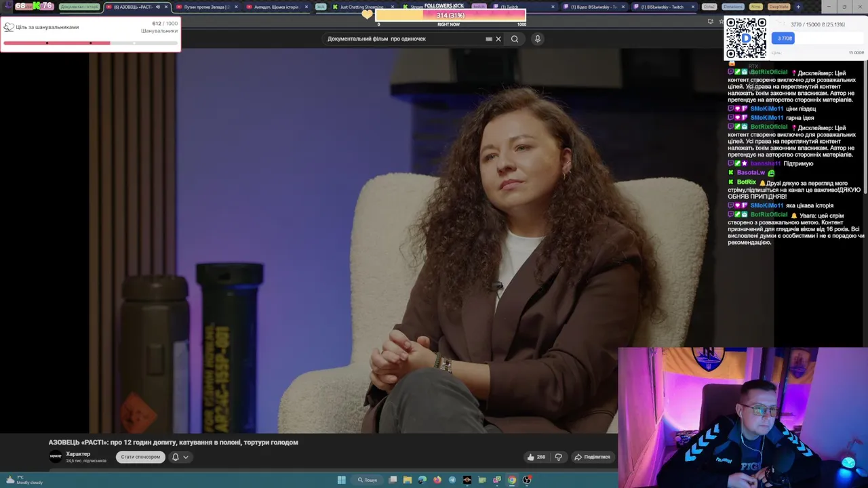This screenshot has height=488, width=868.
Task: Close the Путин против Запада tab
Action: coord(236,7)
